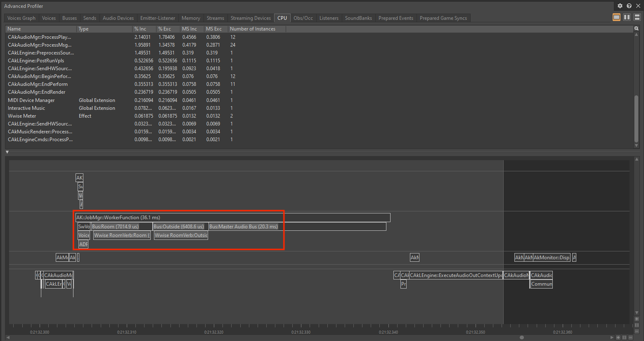Select the Bus:Master Audio Bus block
644x341 pixels.
tap(244, 226)
